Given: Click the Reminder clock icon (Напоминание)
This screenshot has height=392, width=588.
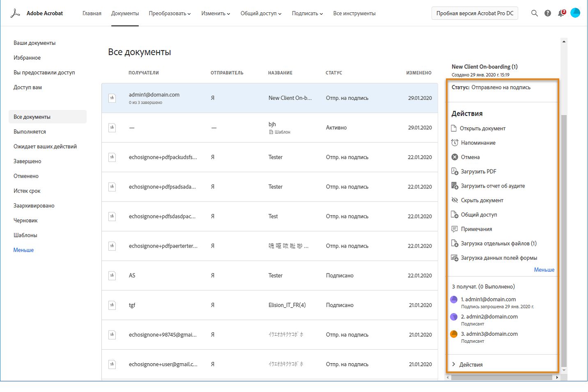Looking at the screenshot, I should pyautogui.click(x=455, y=143).
